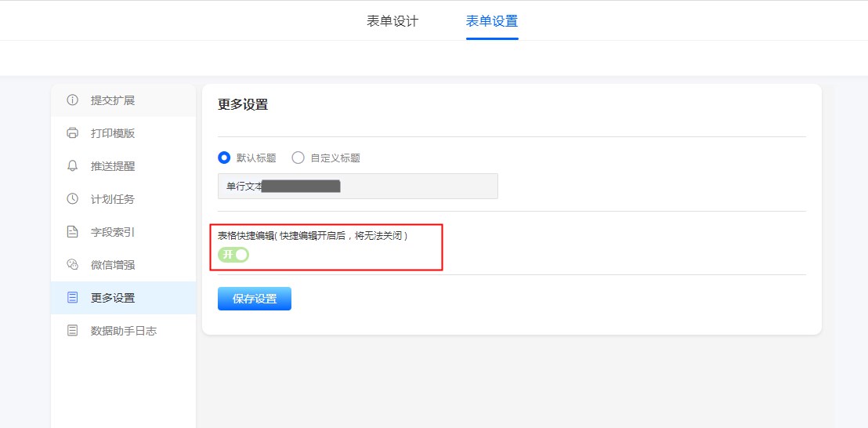Click the clock icon for 计划任务
Screen dimensions: 868x428
(x=73, y=199)
